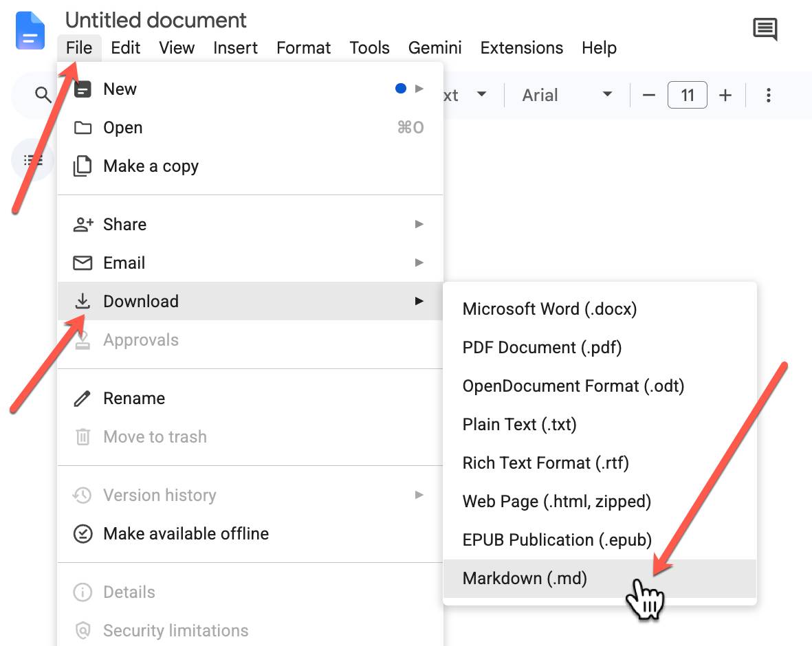This screenshot has width=812, height=646.
Task: Open Security limitations entry
Action: click(x=250, y=630)
